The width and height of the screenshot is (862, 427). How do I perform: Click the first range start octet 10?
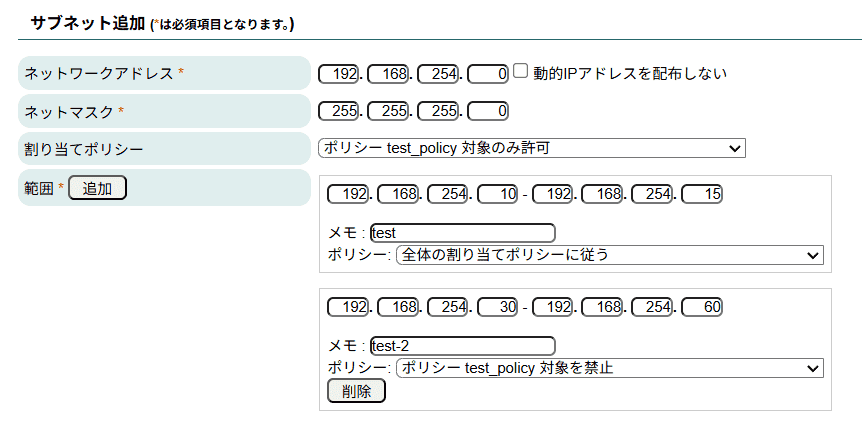pyautogui.click(x=498, y=195)
